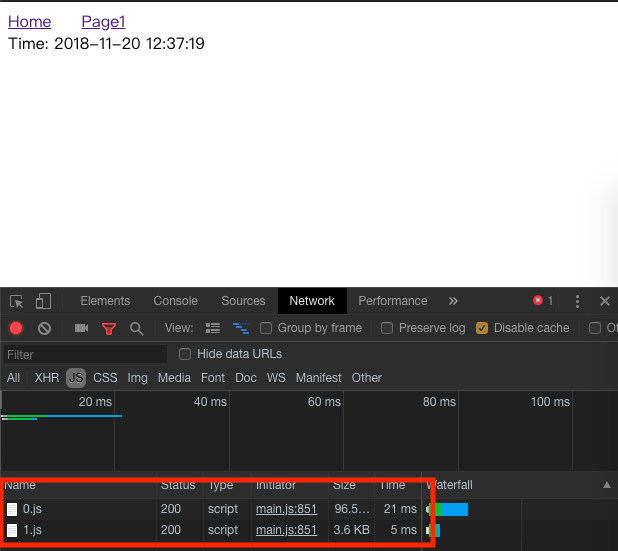Click the 60 ms timeline overview marker
This screenshot has height=551, width=618.
324,402
